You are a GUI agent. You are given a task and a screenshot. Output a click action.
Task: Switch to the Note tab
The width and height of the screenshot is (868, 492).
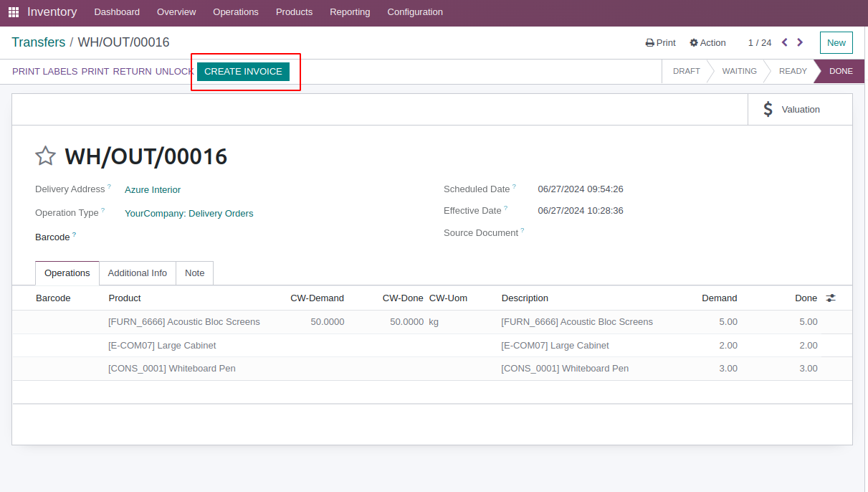click(x=194, y=273)
